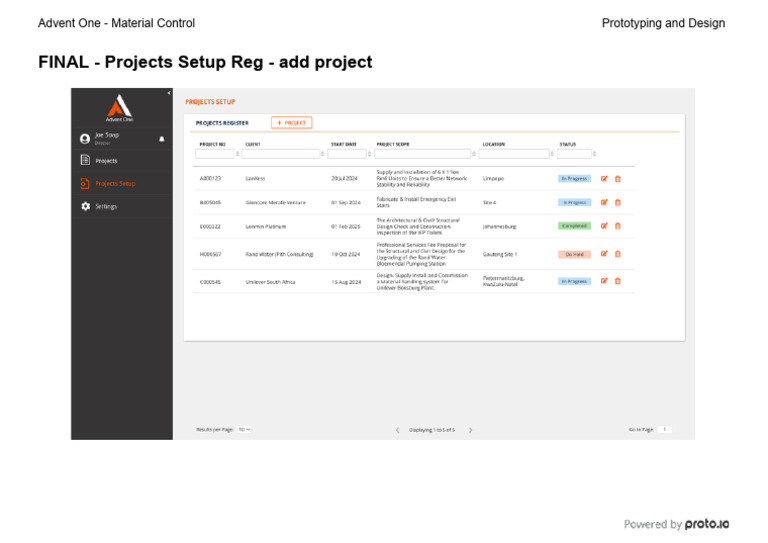Click the In Progress badge for A000123
Image resolution: width=768 pixels, height=543 pixels.
click(574, 179)
